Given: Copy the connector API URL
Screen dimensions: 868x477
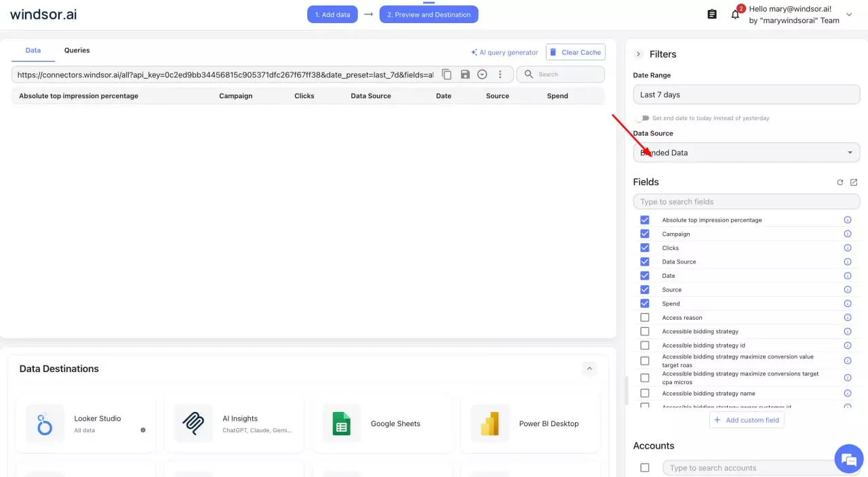Looking at the screenshot, I should click(447, 74).
